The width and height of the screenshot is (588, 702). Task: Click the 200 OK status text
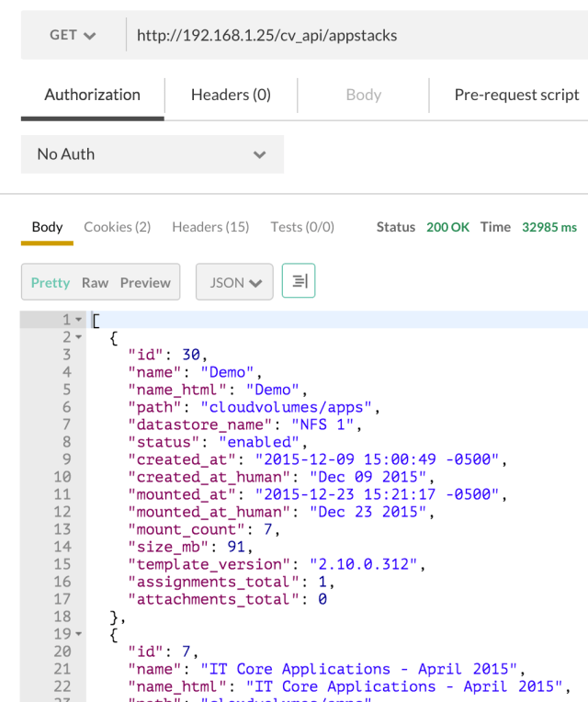click(448, 227)
